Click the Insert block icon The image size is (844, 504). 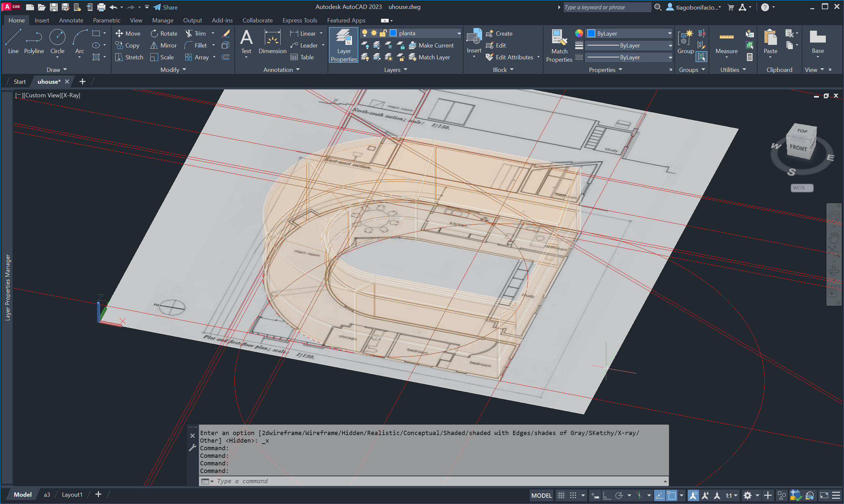click(x=474, y=37)
